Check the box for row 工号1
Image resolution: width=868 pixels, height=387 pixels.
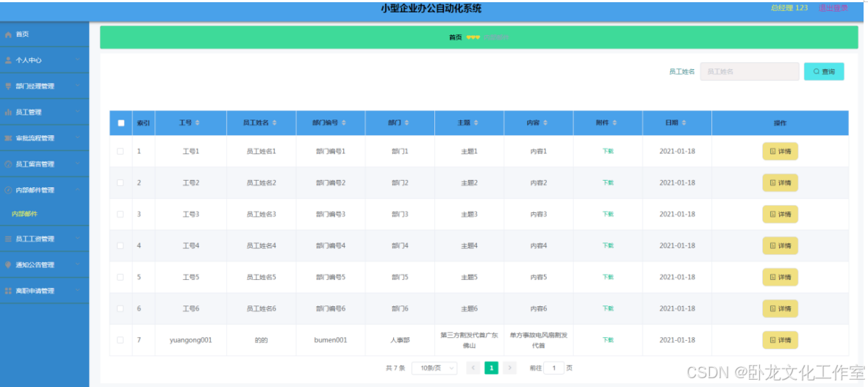point(120,151)
